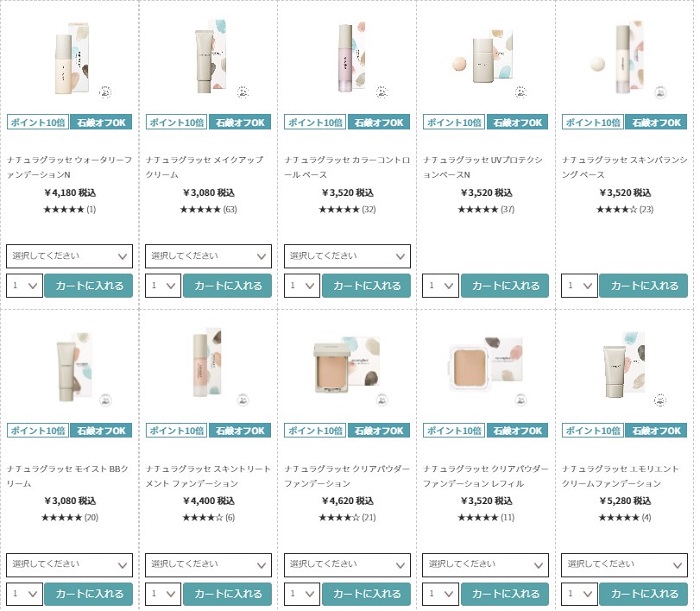Click ポイント10倍 badge on モイストBBクリーム

pyautogui.click(x=37, y=431)
